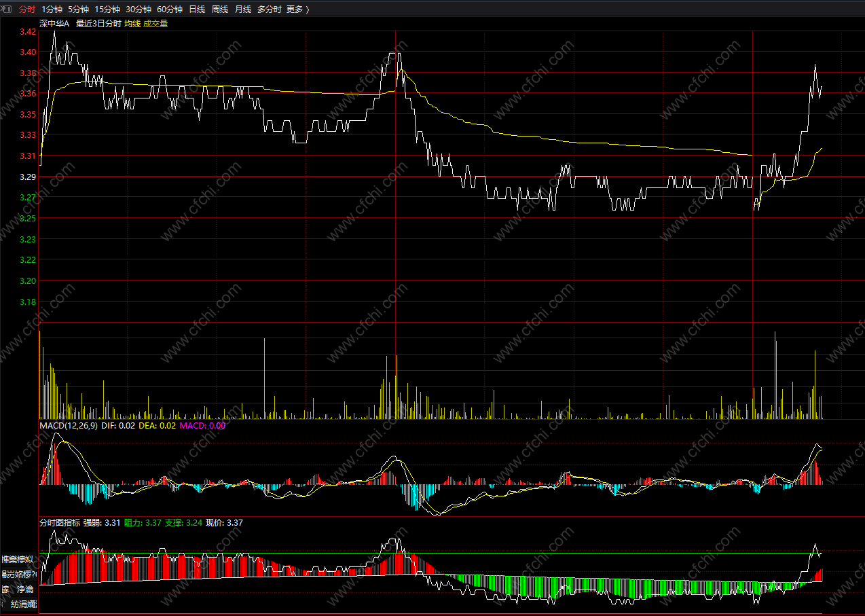Viewport: 865px width, 616px height.
Task: Switch to the 15分钟 chart tab
Action: click(x=107, y=10)
